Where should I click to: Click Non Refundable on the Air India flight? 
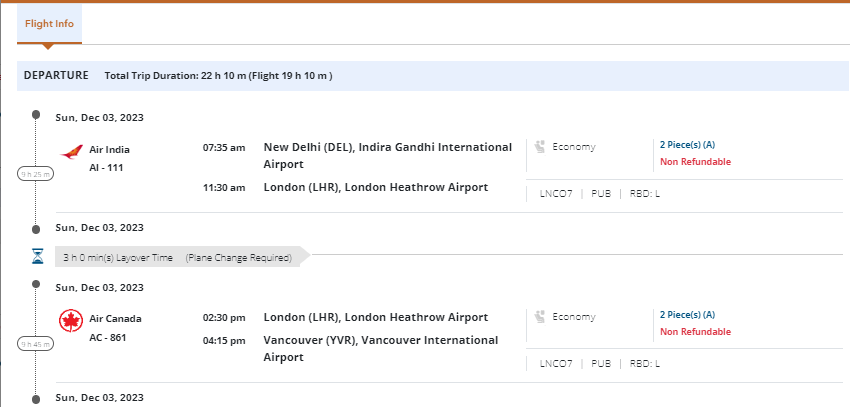tap(695, 162)
